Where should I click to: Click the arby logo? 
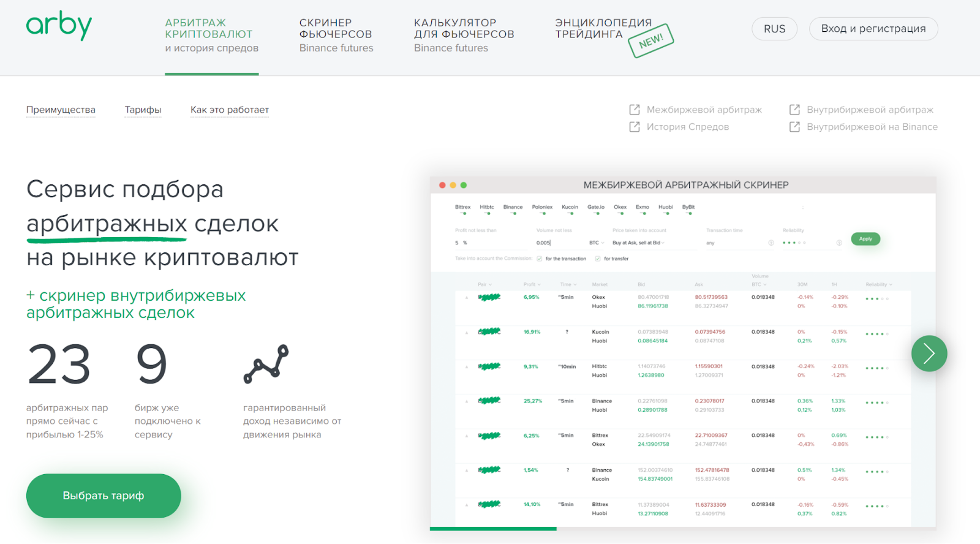tap(59, 26)
